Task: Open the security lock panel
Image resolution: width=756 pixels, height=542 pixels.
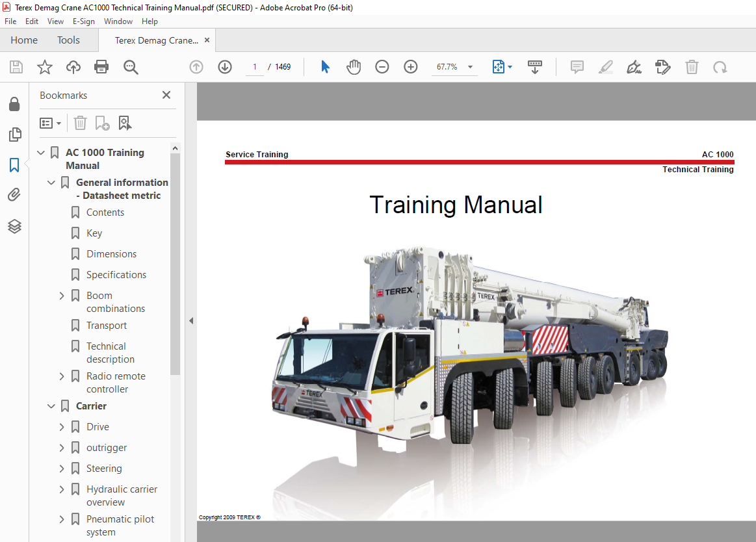Action: click(x=14, y=104)
